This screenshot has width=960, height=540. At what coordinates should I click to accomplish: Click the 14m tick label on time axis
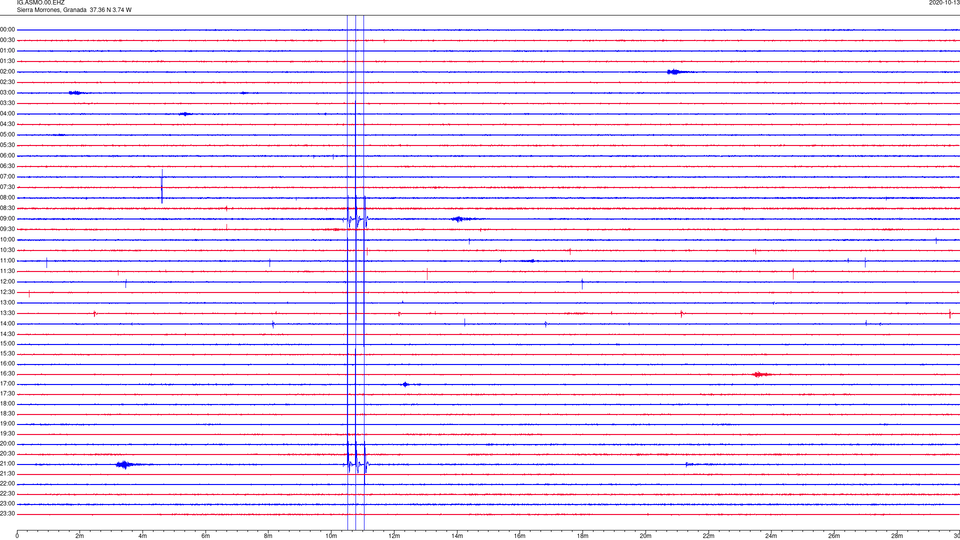tap(457, 536)
